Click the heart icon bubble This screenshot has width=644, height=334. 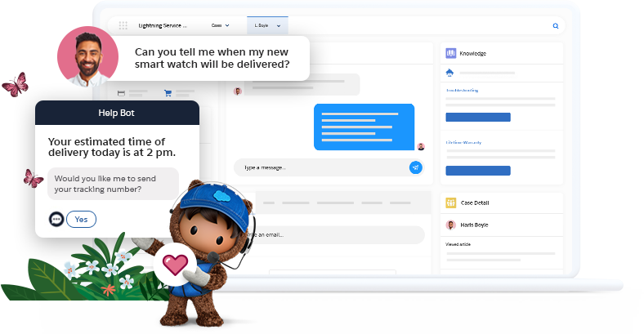click(x=175, y=265)
